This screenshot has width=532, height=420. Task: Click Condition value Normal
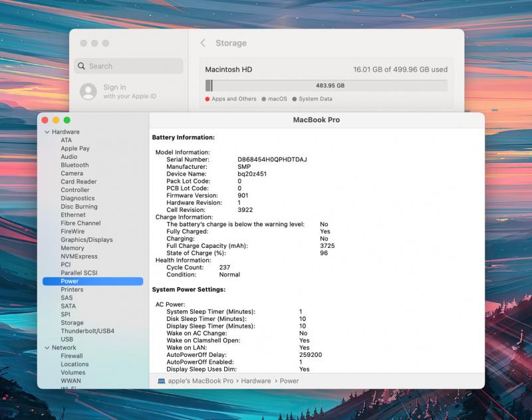229,275
